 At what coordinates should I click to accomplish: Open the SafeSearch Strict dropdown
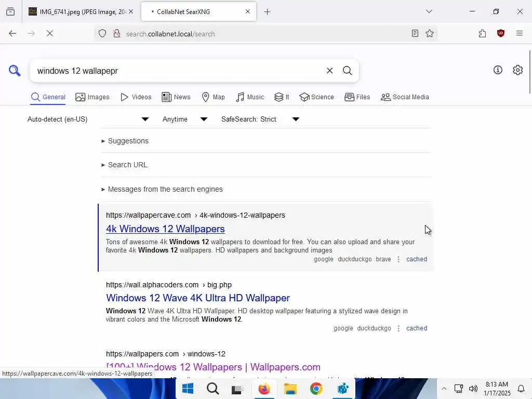pos(260,119)
